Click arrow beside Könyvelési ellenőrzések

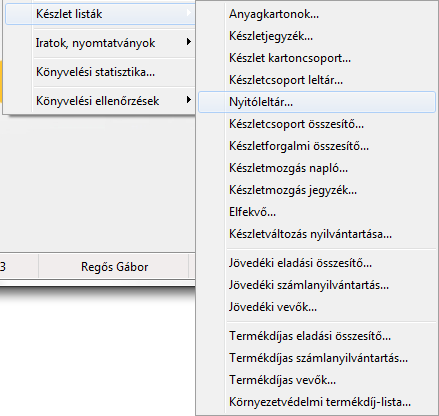click(189, 100)
